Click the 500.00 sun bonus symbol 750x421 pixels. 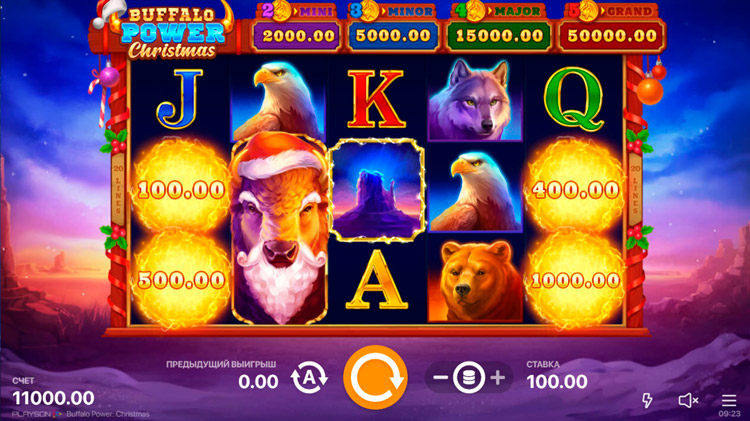pyautogui.click(x=181, y=280)
